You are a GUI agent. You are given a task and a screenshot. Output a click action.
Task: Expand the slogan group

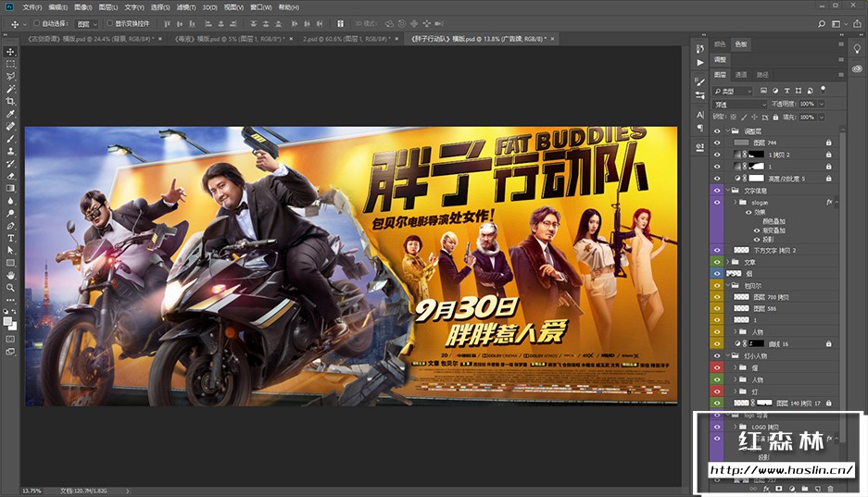[736, 203]
